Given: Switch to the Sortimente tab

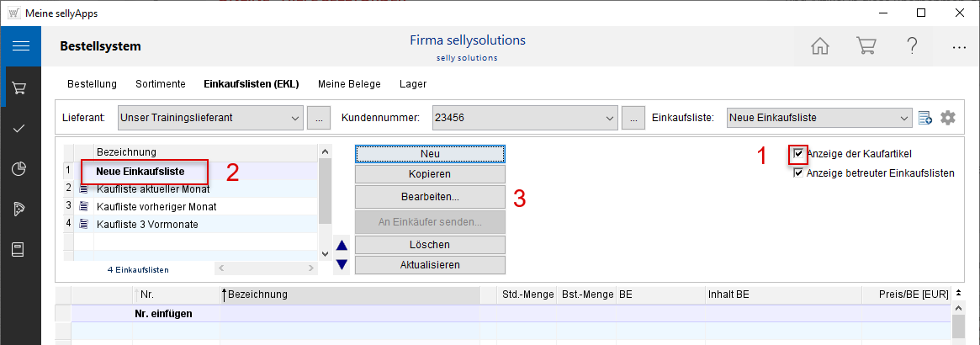Looking at the screenshot, I should [160, 84].
